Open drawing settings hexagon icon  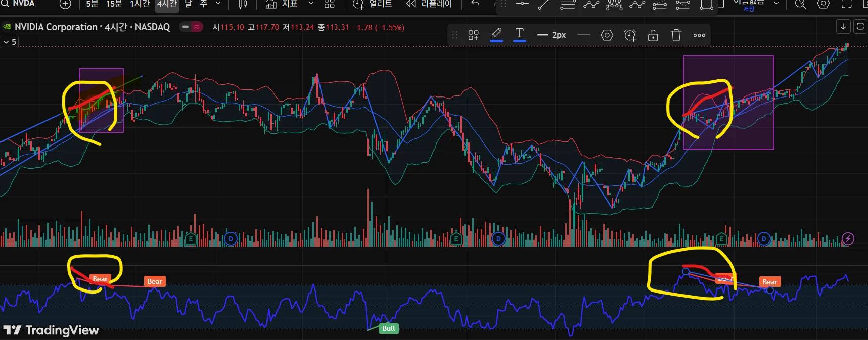tap(607, 35)
